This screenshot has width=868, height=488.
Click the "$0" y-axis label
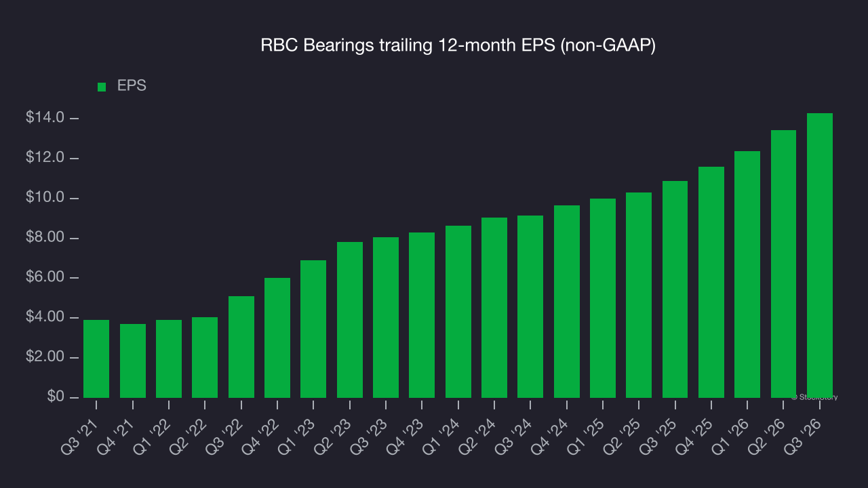[x=56, y=397]
